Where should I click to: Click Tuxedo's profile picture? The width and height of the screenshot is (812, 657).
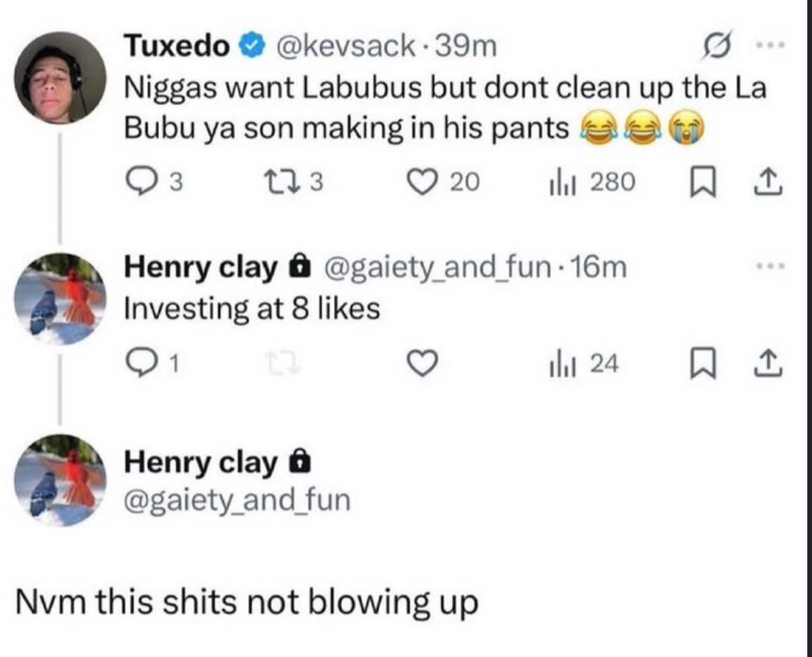(x=61, y=78)
